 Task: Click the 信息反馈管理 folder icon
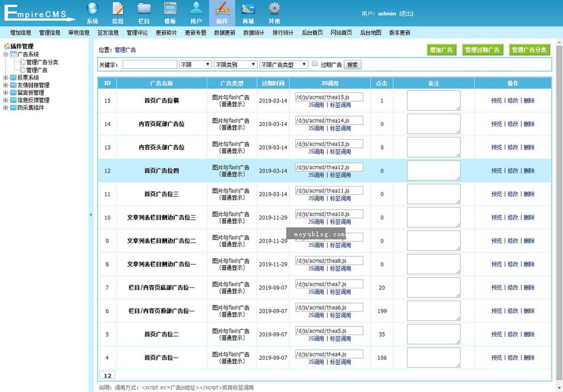[x=14, y=100]
